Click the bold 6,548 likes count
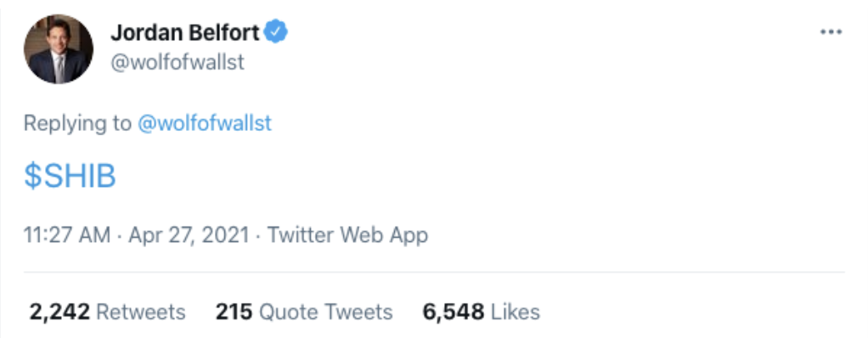868x338 pixels. [454, 312]
